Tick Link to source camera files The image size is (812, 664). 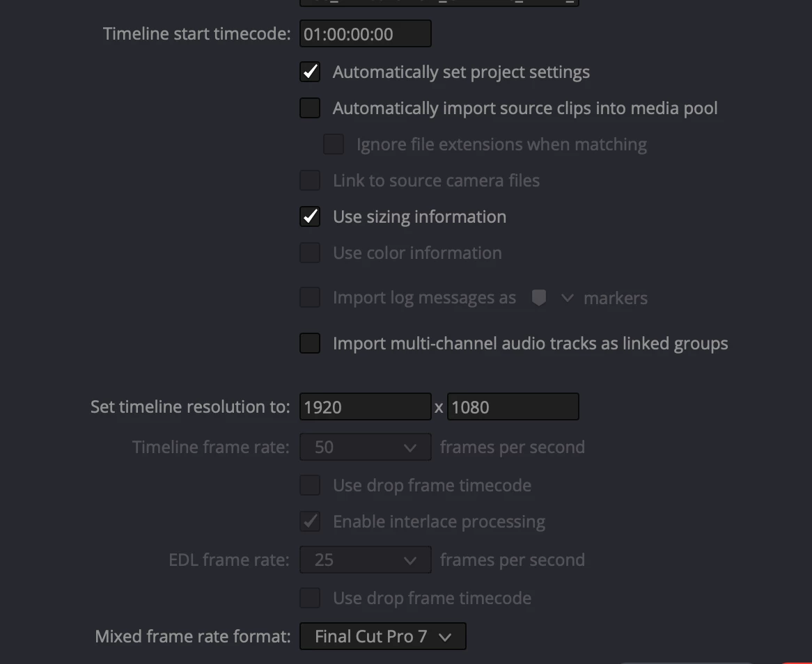click(310, 180)
